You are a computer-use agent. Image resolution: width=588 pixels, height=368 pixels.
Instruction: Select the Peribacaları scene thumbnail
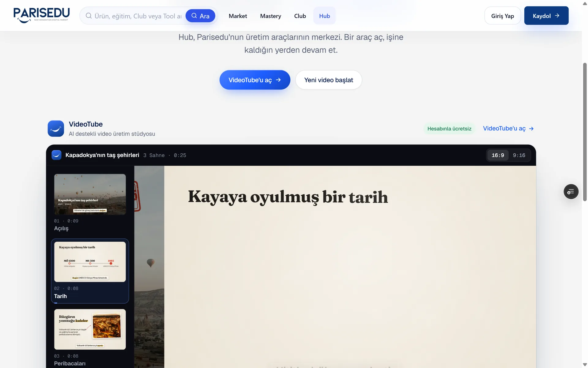[90, 329]
